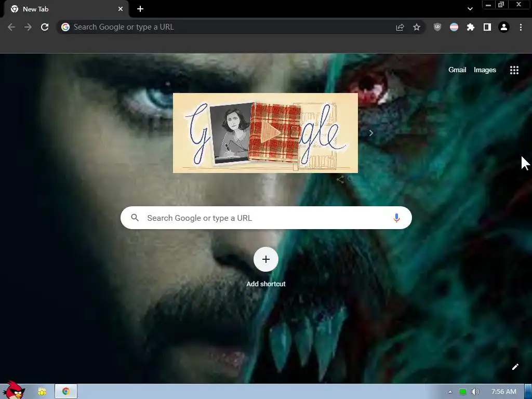Click the show desktop strip
The image size is (532, 399).
[528, 392]
